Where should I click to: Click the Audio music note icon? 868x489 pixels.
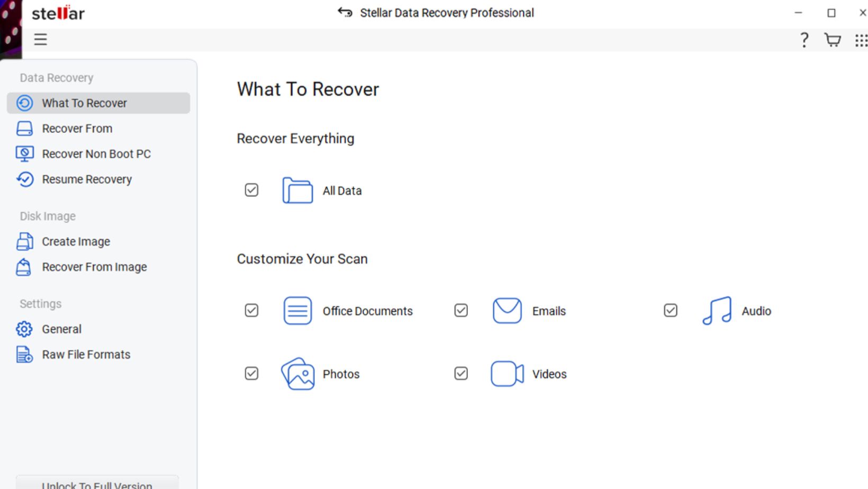[717, 311]
